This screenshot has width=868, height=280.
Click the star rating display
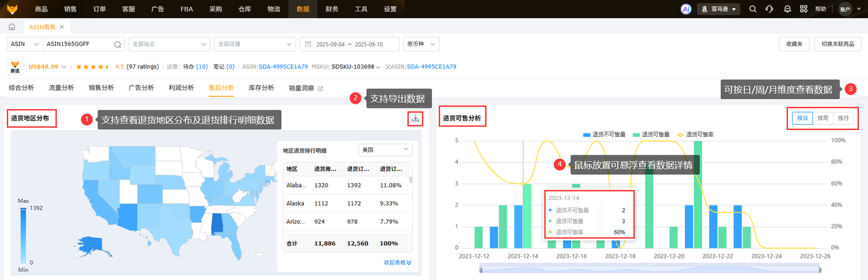click(x=93, y=67)
